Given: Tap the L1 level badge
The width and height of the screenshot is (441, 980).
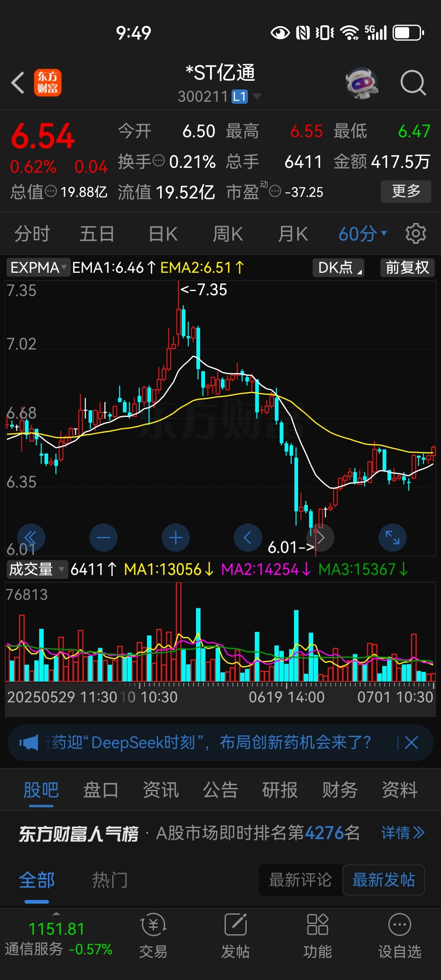Looking at the screenshot, I should pyautogui.click(x=240, y=96).
